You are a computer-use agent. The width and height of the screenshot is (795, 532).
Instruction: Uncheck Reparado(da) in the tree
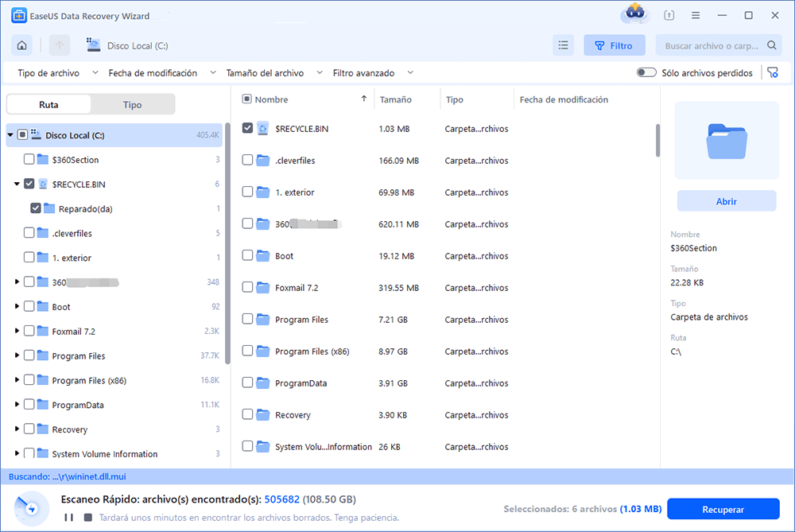click(x=36, y=208)
